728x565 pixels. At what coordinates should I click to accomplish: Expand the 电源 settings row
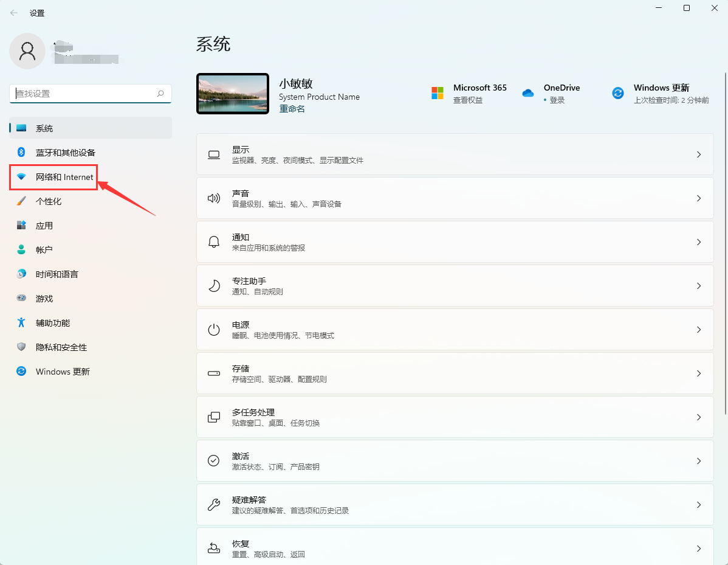coord(698,329)
